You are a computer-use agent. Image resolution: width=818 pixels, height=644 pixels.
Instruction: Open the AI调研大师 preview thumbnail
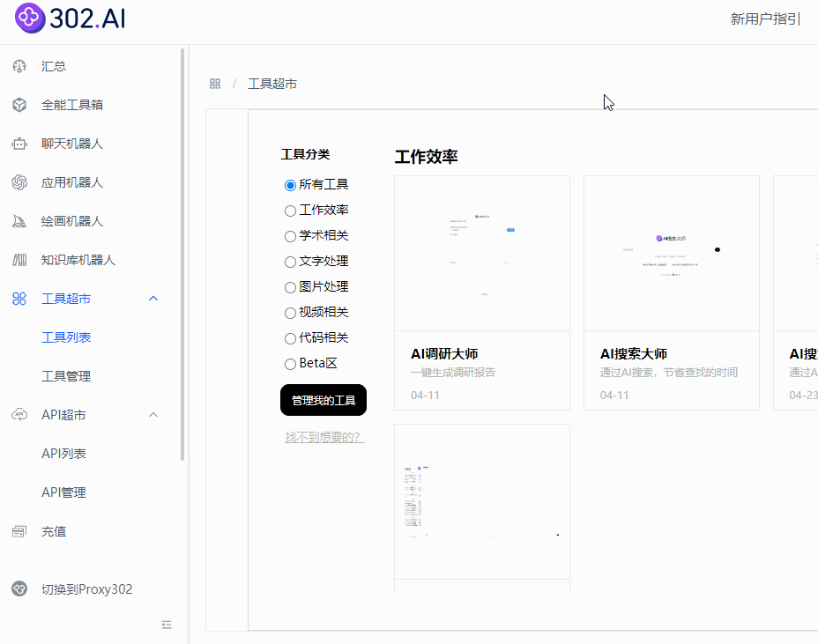482,254
